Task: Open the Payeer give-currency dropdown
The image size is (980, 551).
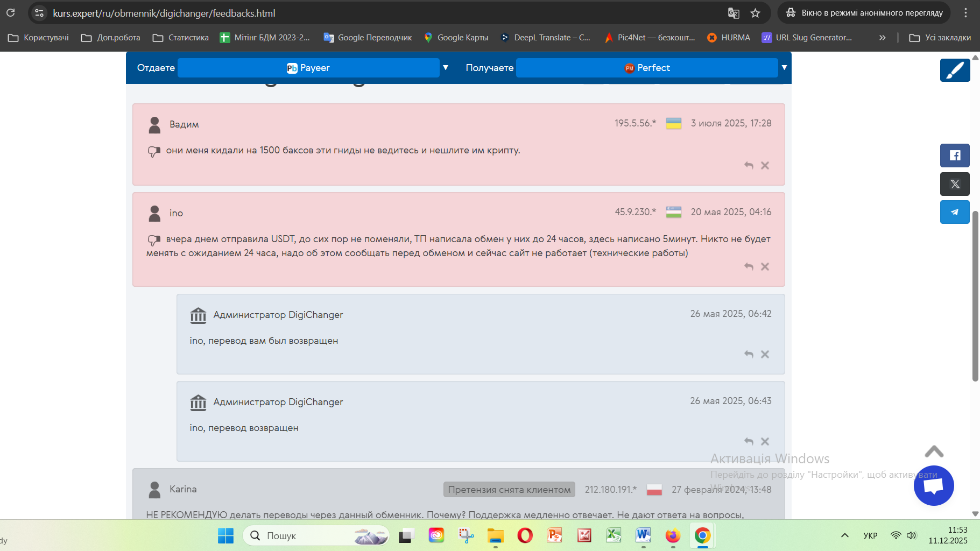Action: point(308,68)
